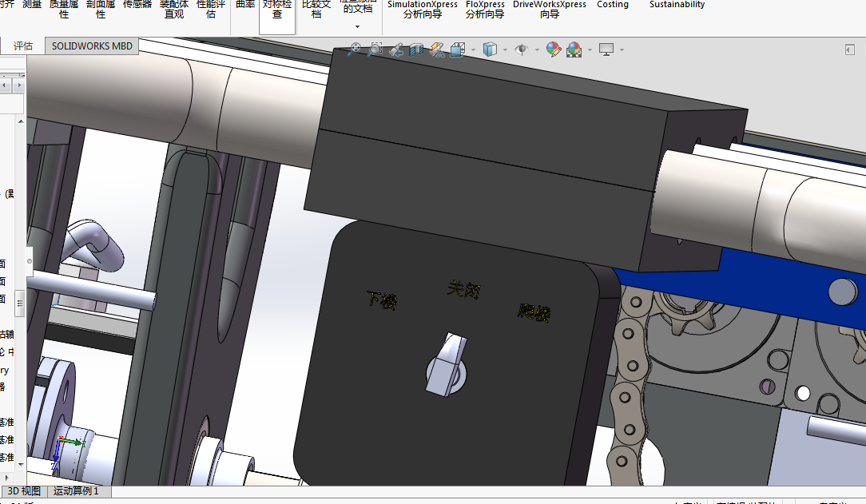Switch to the 3D 视图 bottom tab
The width and height of the screenshot is (866, 504).
(x=24, y=491)
